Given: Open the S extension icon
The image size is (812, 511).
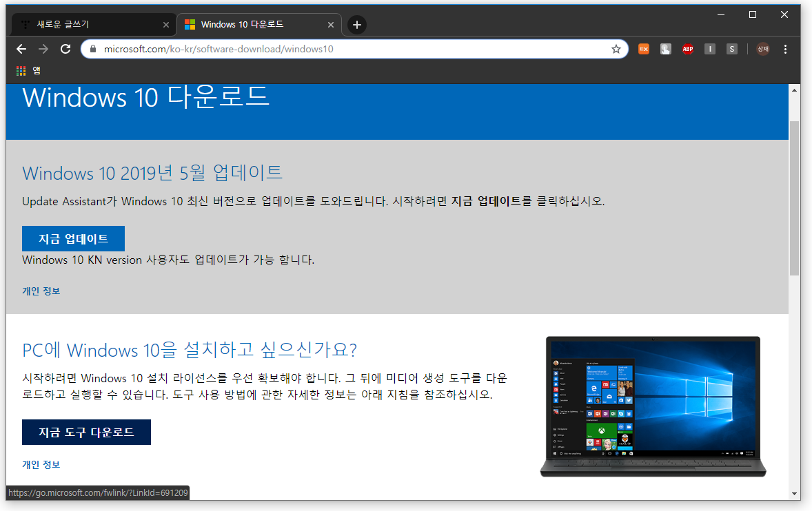Looking at the screenshot, I should pyautogui.click(x=732, y=49).
